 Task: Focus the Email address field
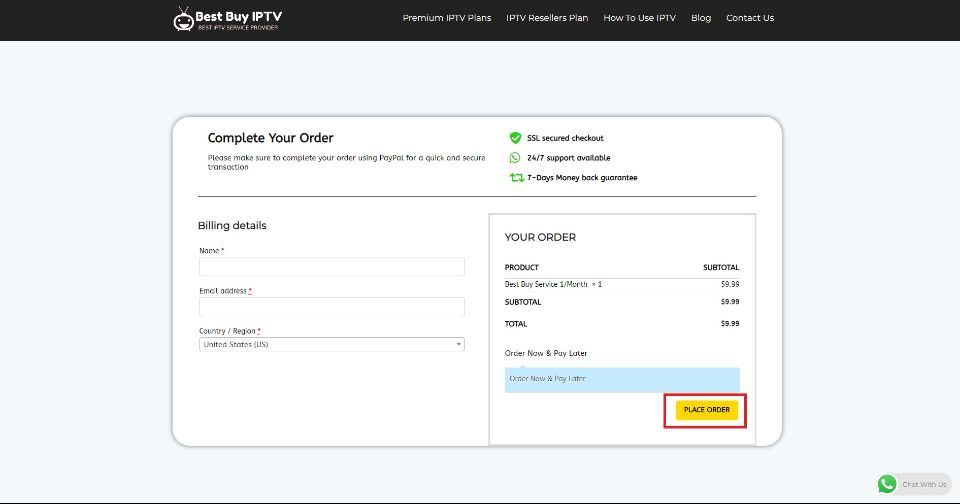point(332,306)
